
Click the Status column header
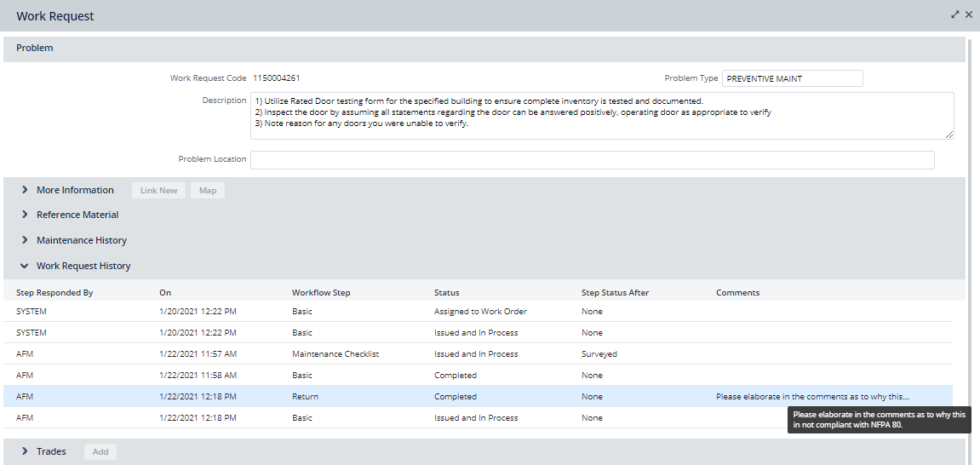tap(446, 292)
